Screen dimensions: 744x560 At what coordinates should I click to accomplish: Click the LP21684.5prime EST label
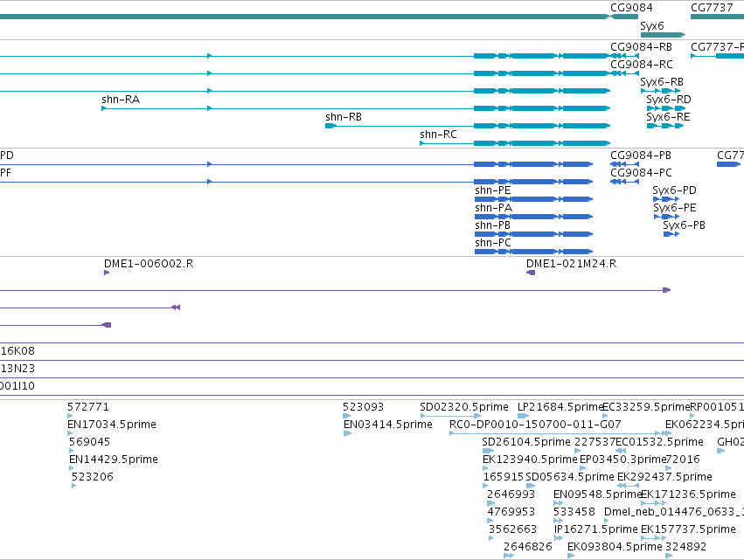(560, 407)
